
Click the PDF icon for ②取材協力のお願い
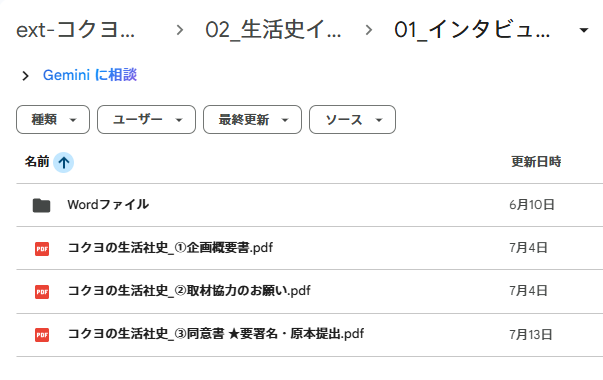42,292
